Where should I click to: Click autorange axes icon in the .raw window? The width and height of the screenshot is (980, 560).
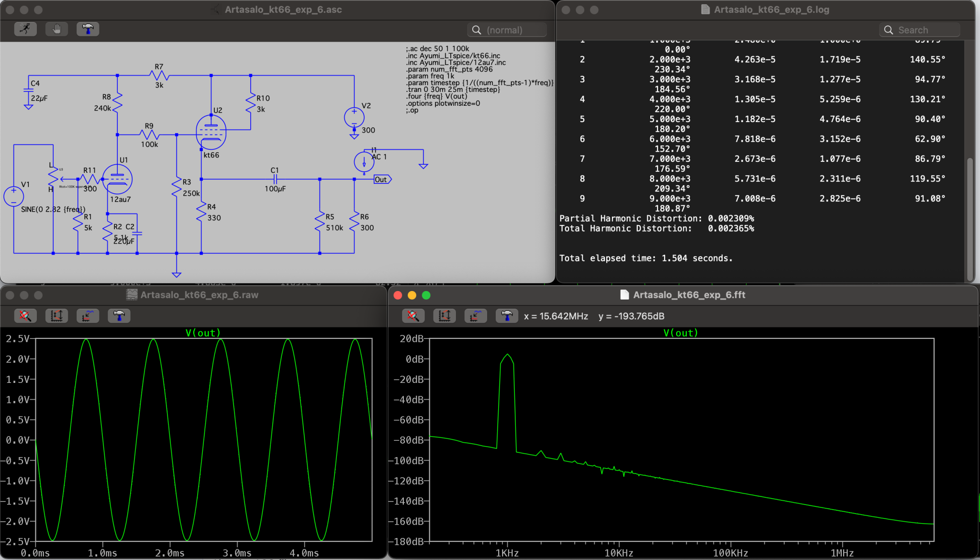pyautogui.click(x=56, y=316)
